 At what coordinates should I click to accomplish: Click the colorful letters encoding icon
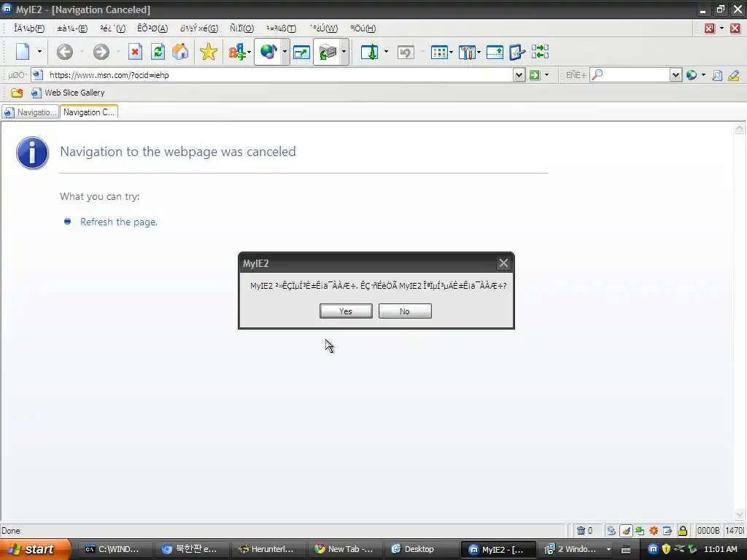pyautogui.click(x=237, y=52)
